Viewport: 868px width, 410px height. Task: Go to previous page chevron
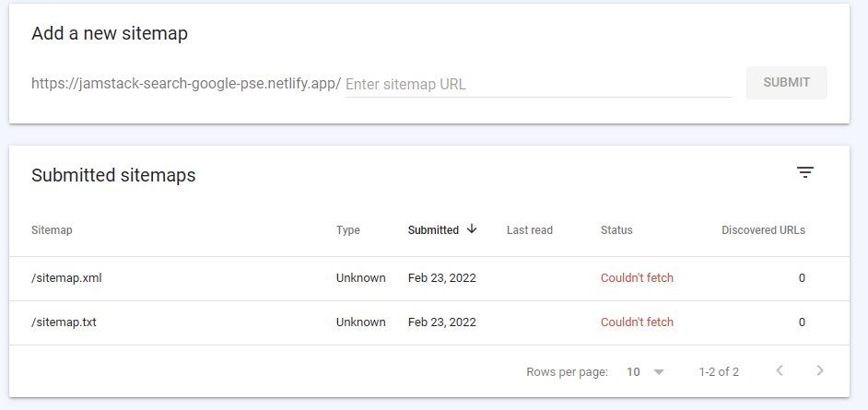coord(780,370)
